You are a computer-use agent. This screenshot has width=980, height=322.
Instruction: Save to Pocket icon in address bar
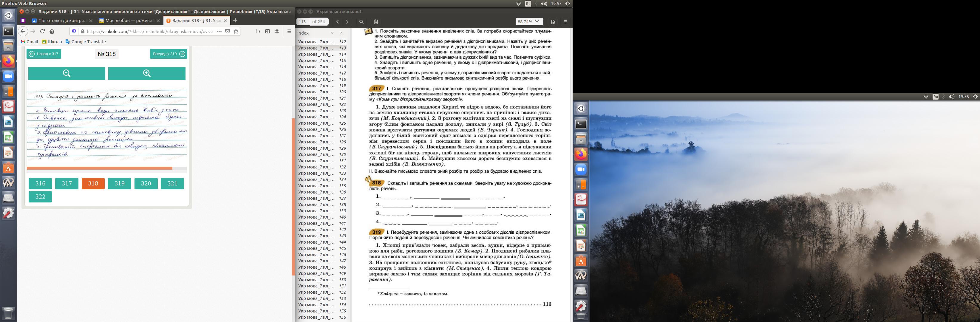point(228,32)
